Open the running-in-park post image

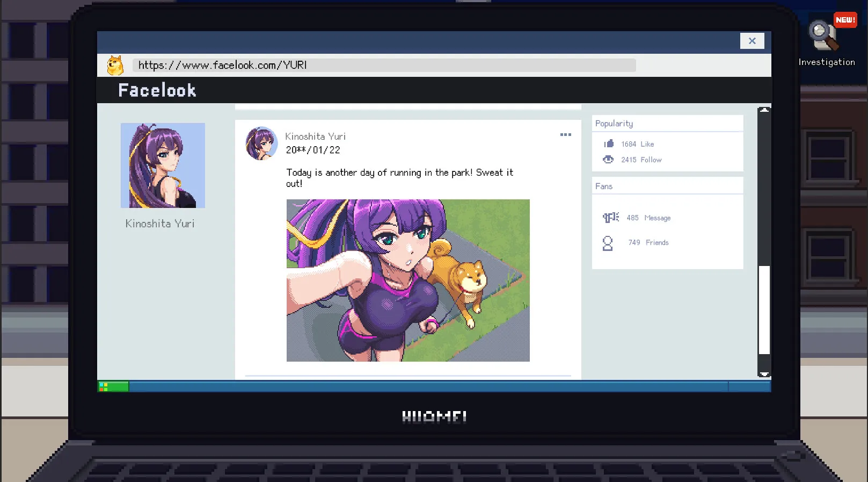(408, 280)
